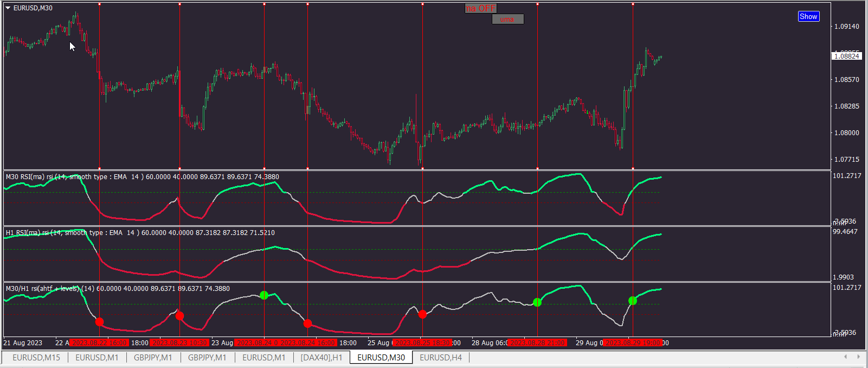Image resolution: width=868 pixels, height=368 pixels.
Task: Open the [DAX40],H1 chart tab
Action: click(322, 357)
